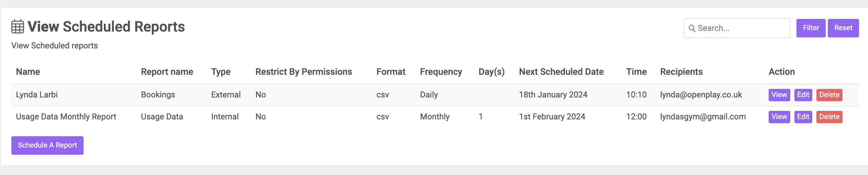
Task: View the Usage Data Monthly Report
Action: [x=779, y=117]
